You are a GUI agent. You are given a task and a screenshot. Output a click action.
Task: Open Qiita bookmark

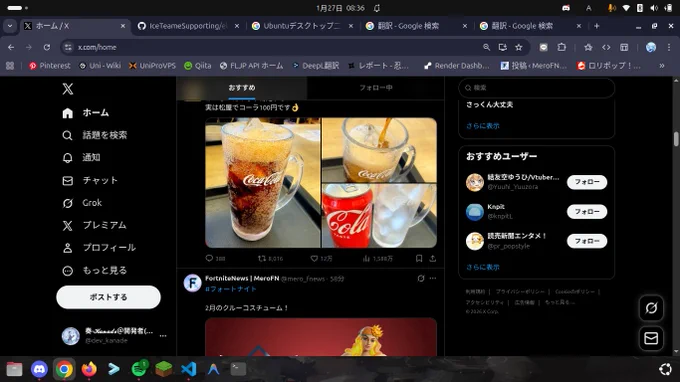198,66
